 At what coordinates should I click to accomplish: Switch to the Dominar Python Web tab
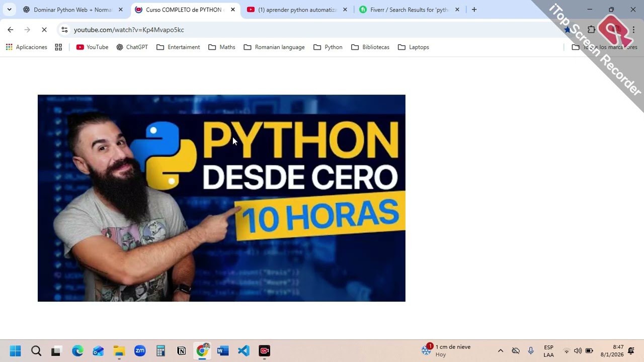click(73, 10)
